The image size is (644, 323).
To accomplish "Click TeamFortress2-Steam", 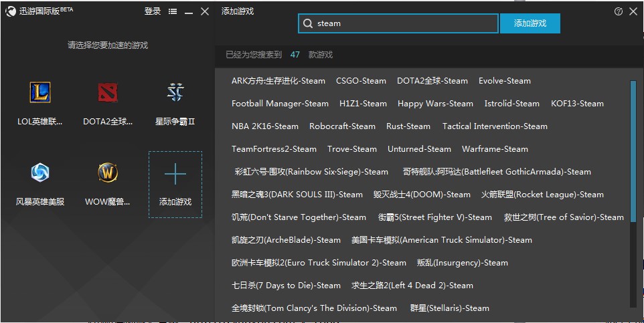I will point(274,149).
